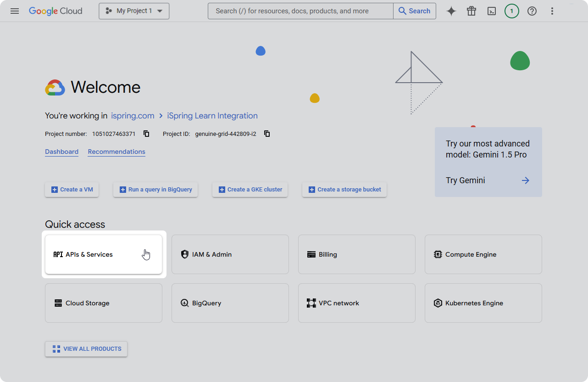Click the Try Gemini text

(x=466, y=180)
